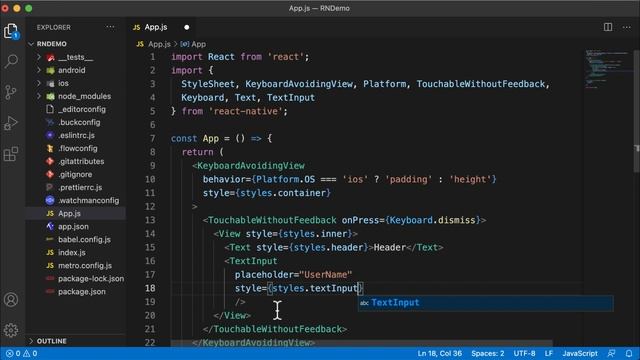Screen dimensions: 640x360
Task: Collapse the RNDEMO root folder
Action: [x=52, y=44]
